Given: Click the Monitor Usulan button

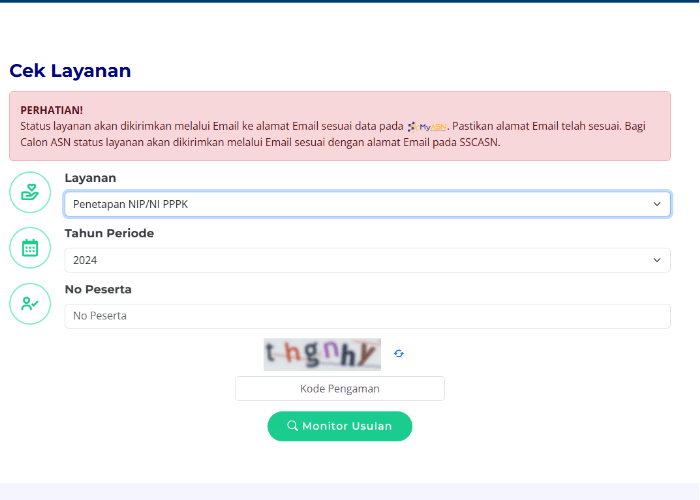Looking at the screenshot, I should click(x=340, y=426).
